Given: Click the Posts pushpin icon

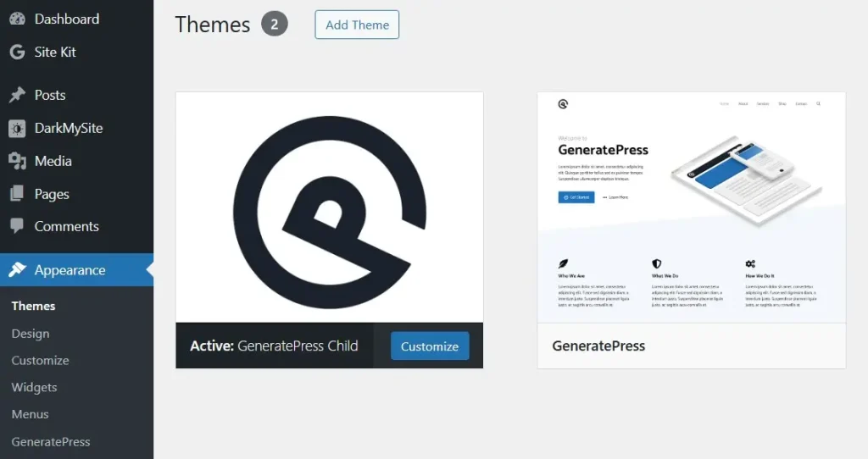Looking at the screenshot, I should coord(17,95).
